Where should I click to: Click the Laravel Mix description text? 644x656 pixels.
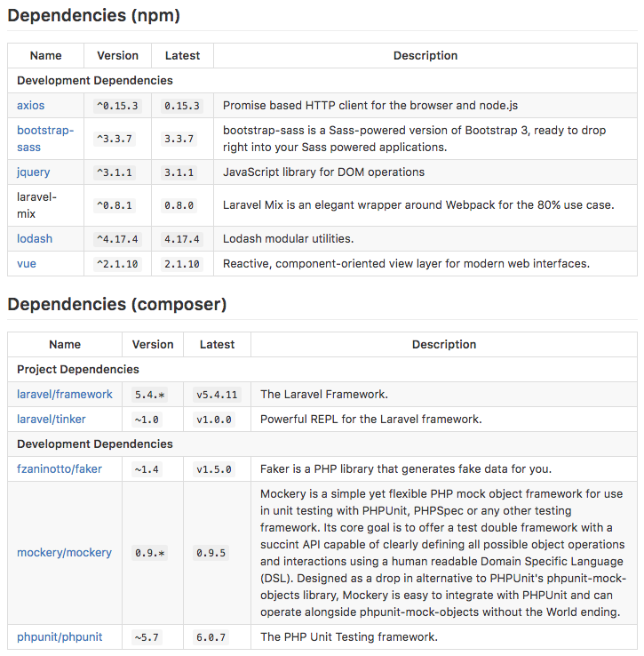(418, 205)
